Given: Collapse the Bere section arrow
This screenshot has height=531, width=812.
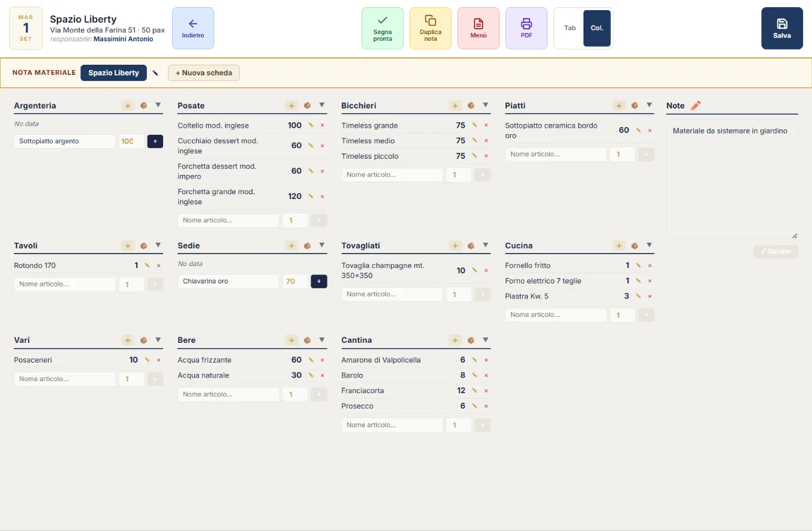Looking at the screenshot, I should pyautogui.click(x=322, y=340).
